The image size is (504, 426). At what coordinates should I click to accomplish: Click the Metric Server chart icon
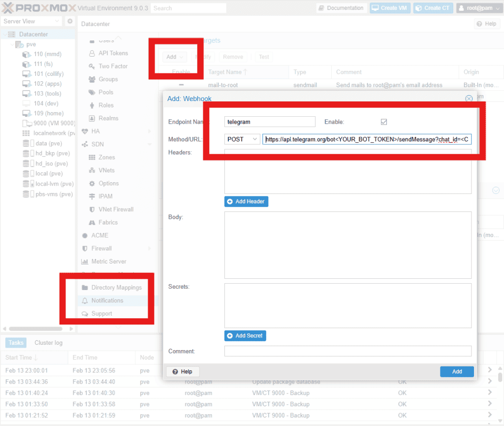click(x=85, y=262)
